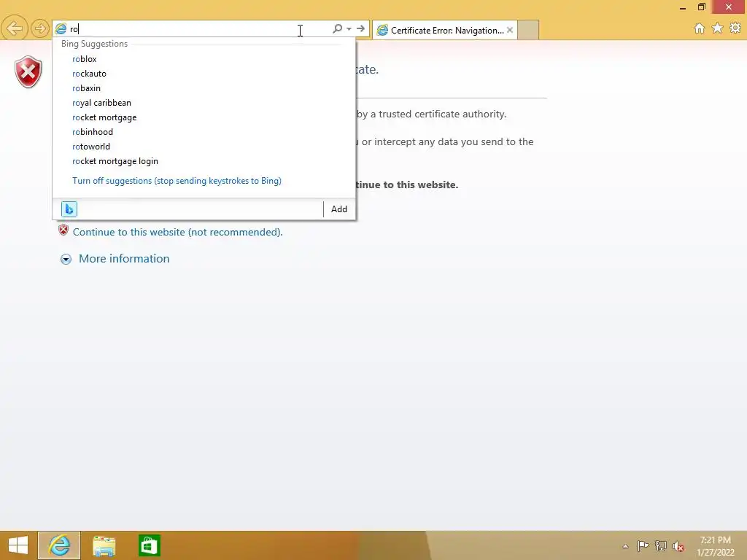Viewport: 747px width, 560px height.
Task: Pick the robinhood suggestion
Action: pyautogui.click(x=93, y=132)
